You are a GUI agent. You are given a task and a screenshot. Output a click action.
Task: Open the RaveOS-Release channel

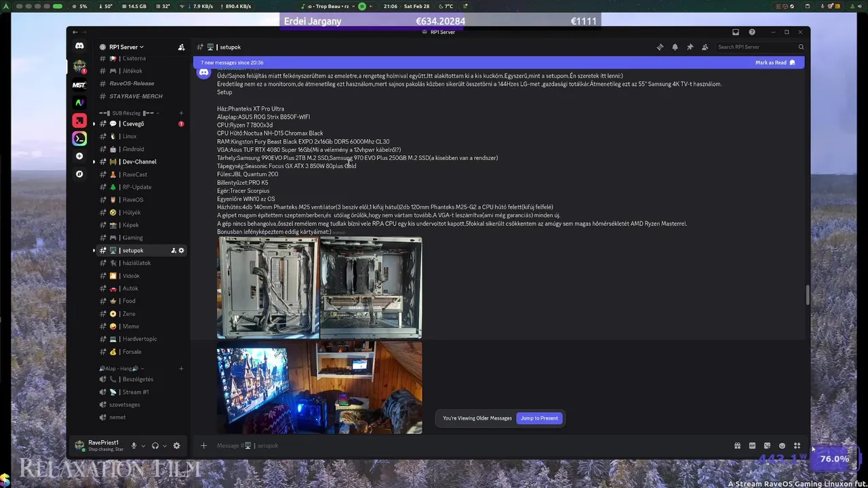coord(141,83)
